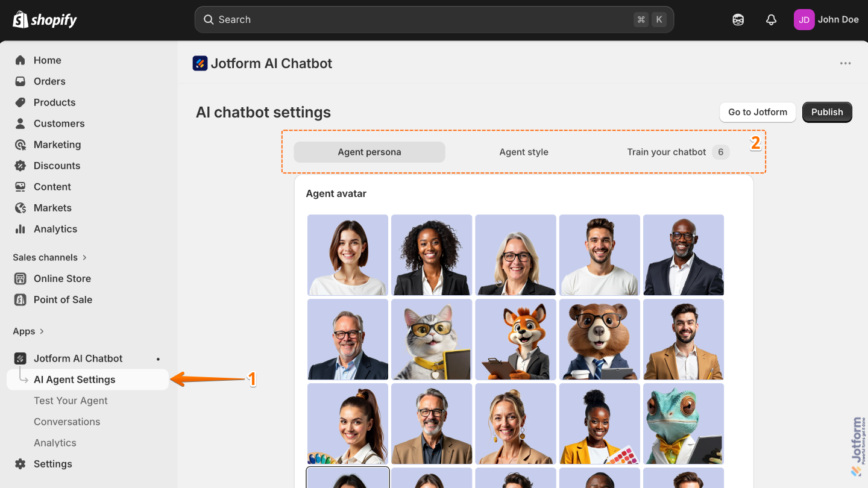
Task: Switch to the Agent style tab
Action: [523, 152]
